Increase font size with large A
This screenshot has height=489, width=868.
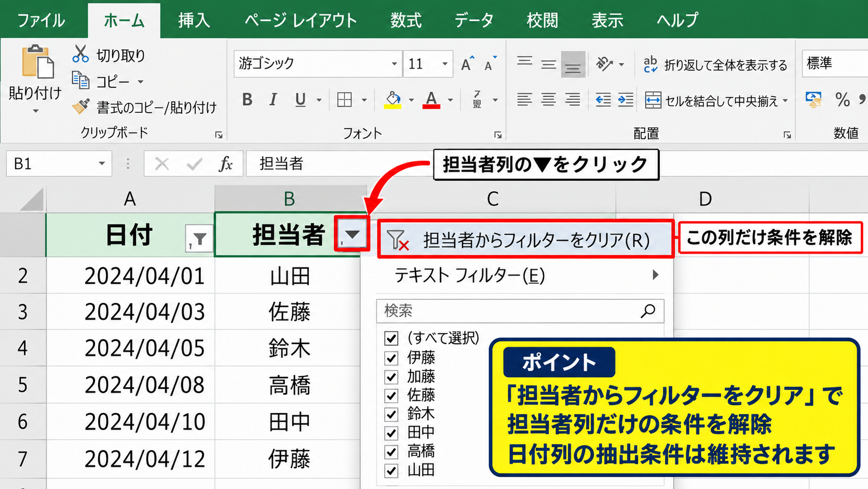[468, 63]
